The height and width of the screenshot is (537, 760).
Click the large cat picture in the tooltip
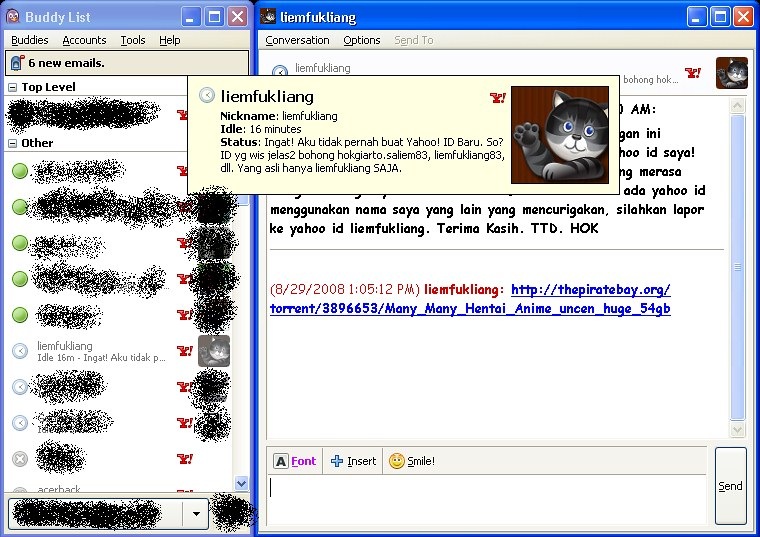(560, 135)
